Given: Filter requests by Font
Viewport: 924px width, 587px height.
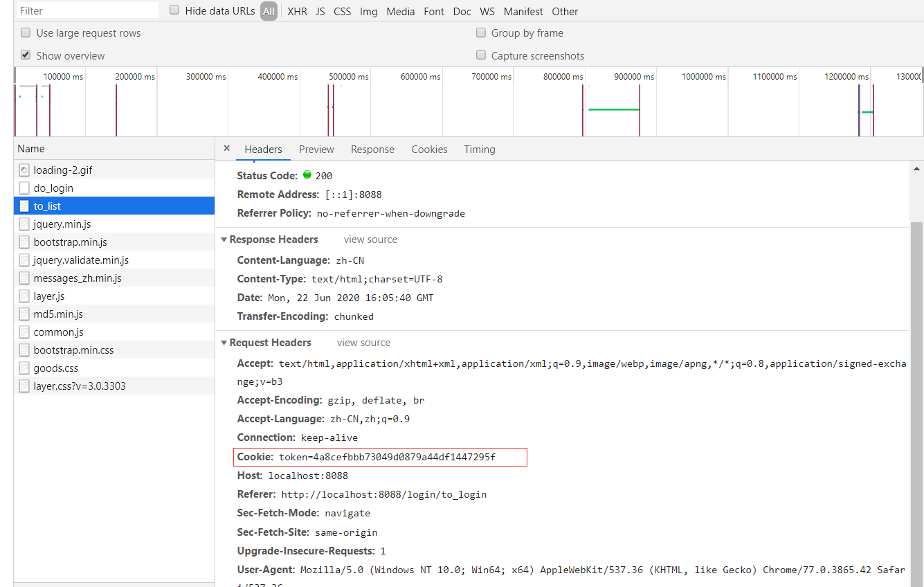Looking at the screenshot, I should [434, 12].
